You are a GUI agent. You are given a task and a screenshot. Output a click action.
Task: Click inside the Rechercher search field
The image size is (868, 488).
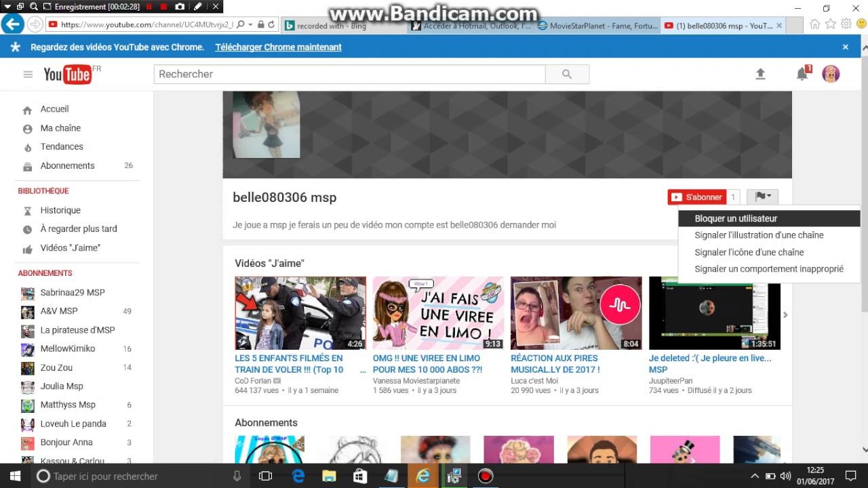[x=349, y=75]
